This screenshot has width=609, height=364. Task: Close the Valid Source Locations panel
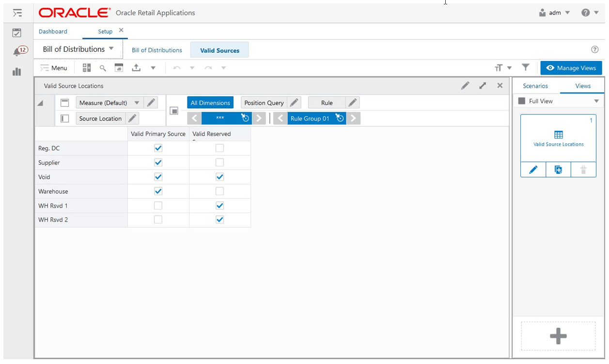click(500, 85)
